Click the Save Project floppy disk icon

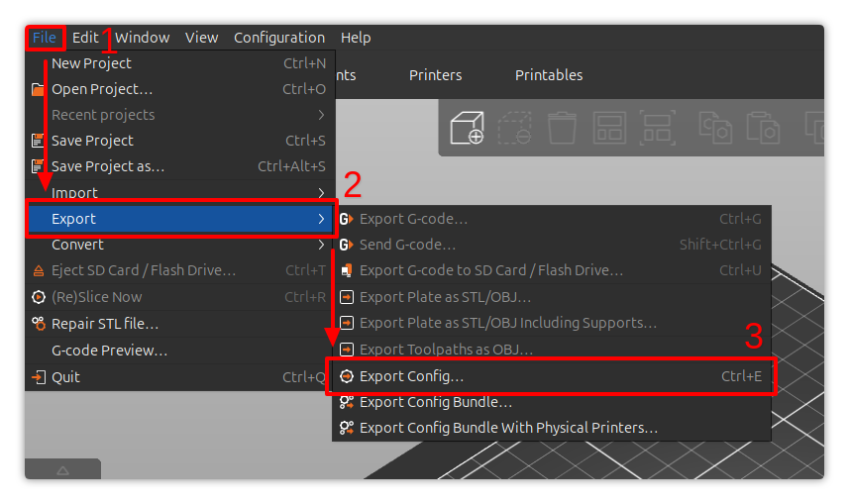pyautogui.click(x=38, y=141)
